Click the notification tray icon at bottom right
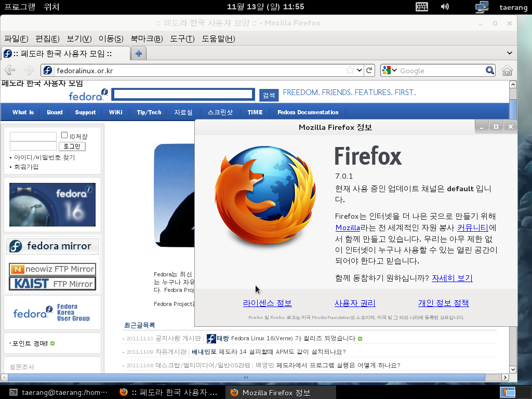This screenshot has width=532, height=399. click(508, 392)
